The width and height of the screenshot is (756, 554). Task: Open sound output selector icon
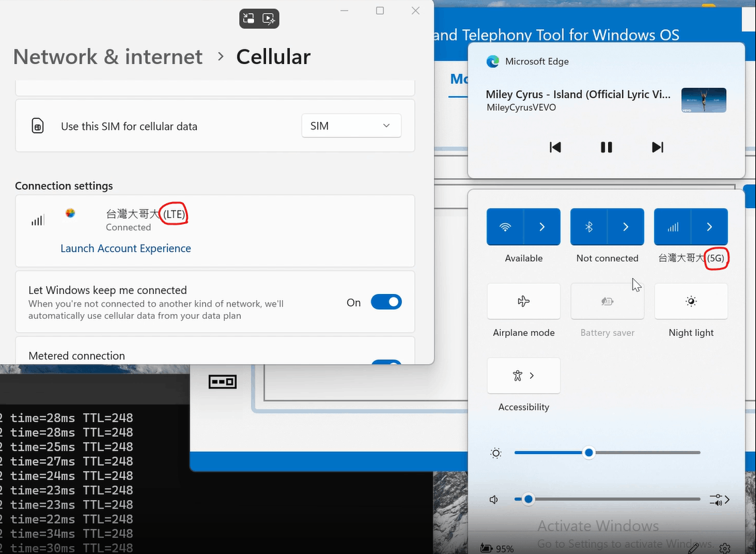point(719,499)
